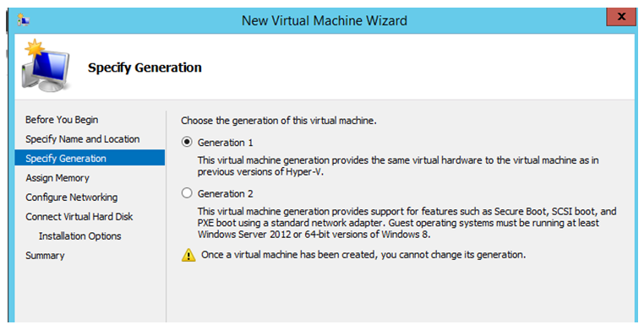
Task: Go to Connect Virtual Hard Disk step
Action: [79, 216]
